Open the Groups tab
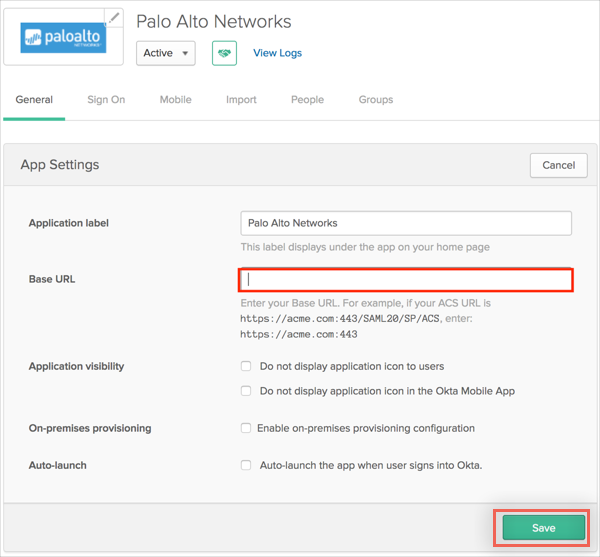600x557 pixels. click(376, 100)
